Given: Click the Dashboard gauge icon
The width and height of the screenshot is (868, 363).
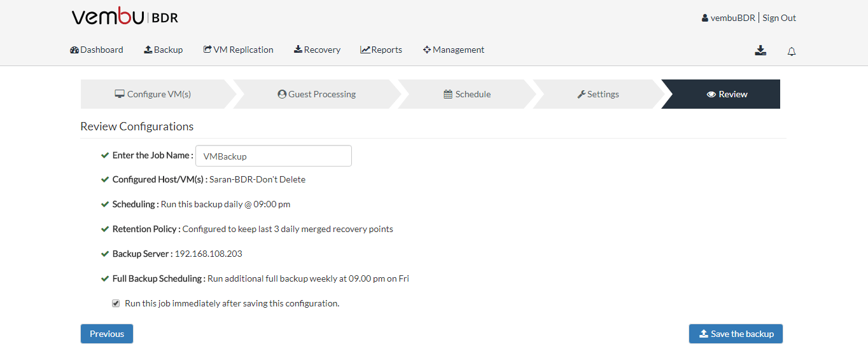Looking at the screenshot, I should tap(74, 50).
